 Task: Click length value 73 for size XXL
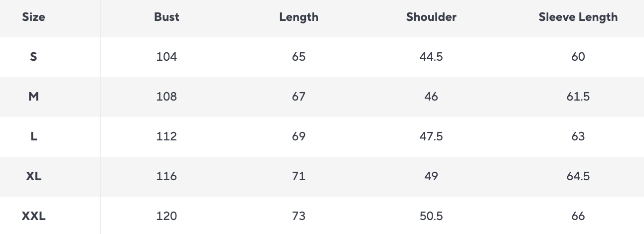point(299,216)
